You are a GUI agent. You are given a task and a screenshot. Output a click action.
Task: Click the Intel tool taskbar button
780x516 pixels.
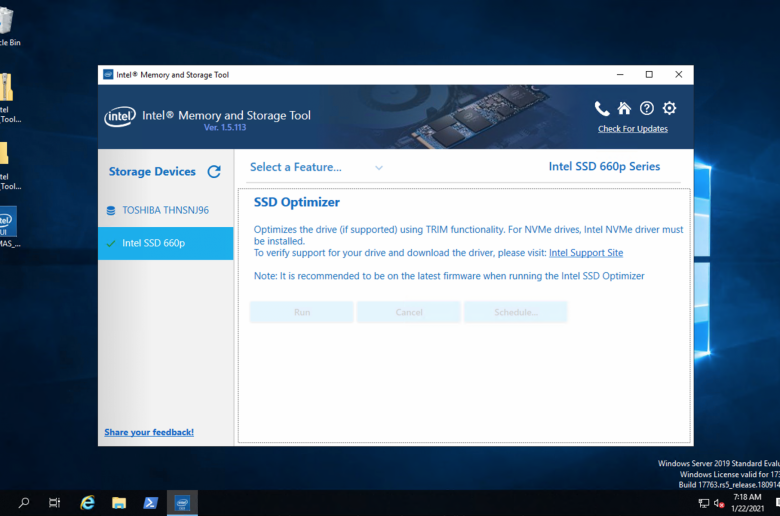coord(182,503)
